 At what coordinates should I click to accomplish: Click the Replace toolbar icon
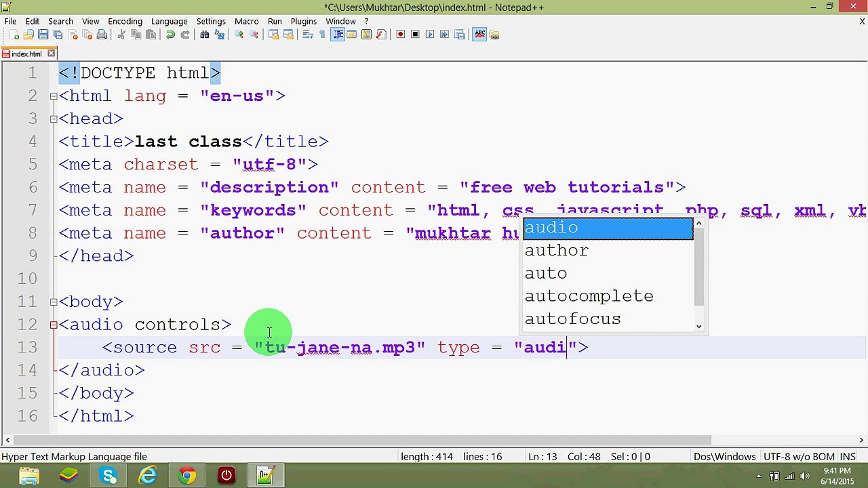(x=220, y=35)
